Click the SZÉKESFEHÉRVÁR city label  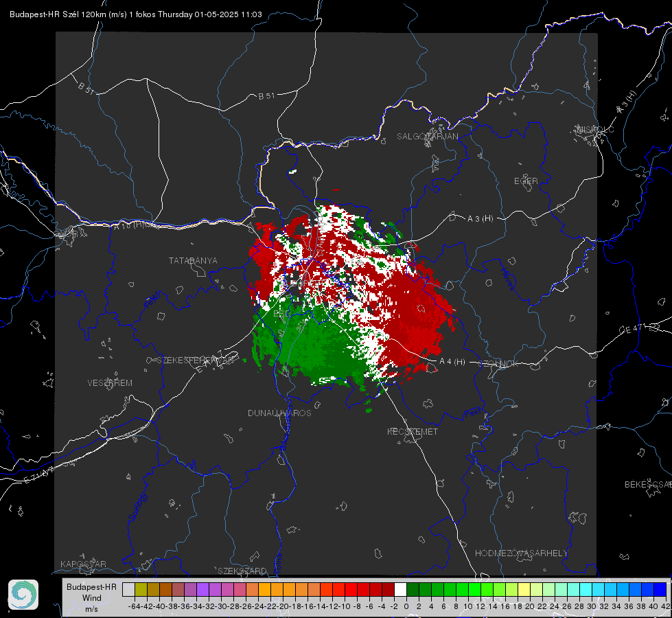(x=197, y=360)
